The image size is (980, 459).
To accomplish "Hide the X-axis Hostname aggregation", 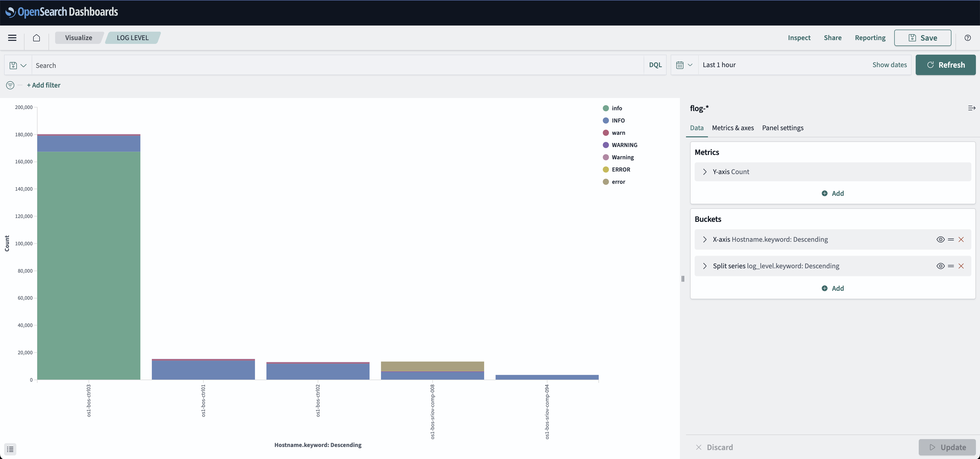I will pos(940,239).
